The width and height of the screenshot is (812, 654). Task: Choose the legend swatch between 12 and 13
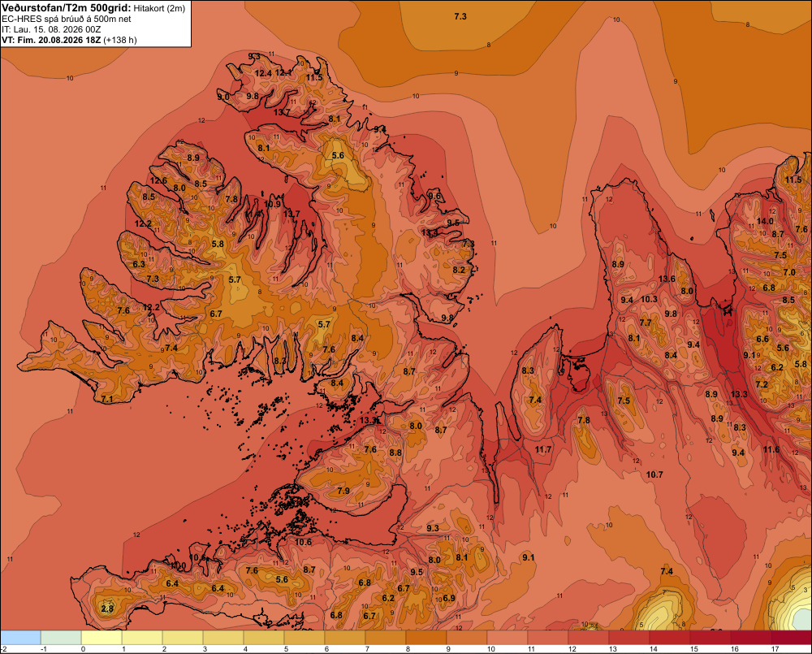tap(588, 637)
